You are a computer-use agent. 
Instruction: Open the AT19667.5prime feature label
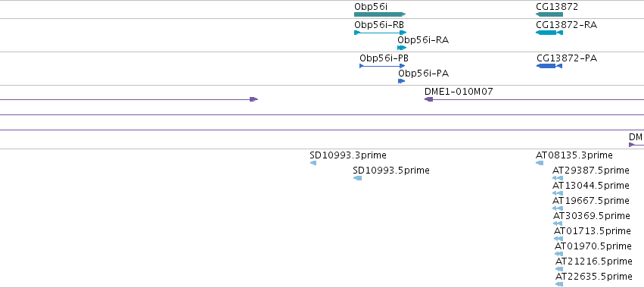pyautogui.click(x=590, y=201)
